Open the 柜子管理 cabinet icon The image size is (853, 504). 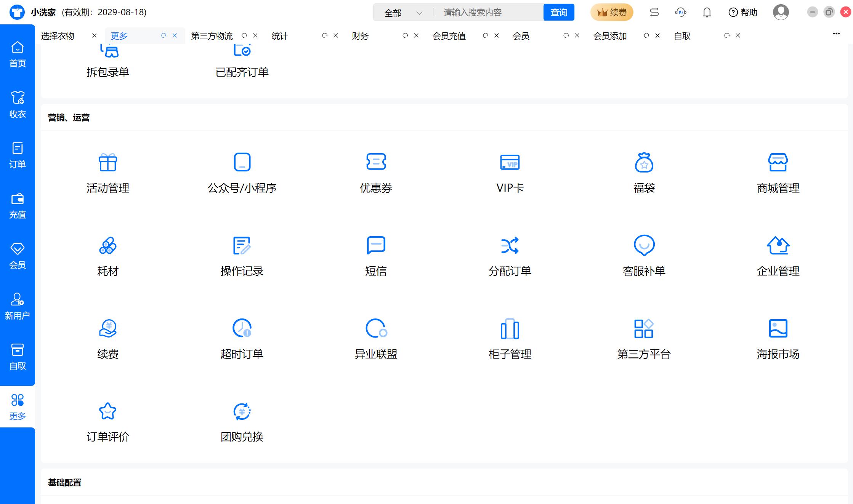pos(510,328)
